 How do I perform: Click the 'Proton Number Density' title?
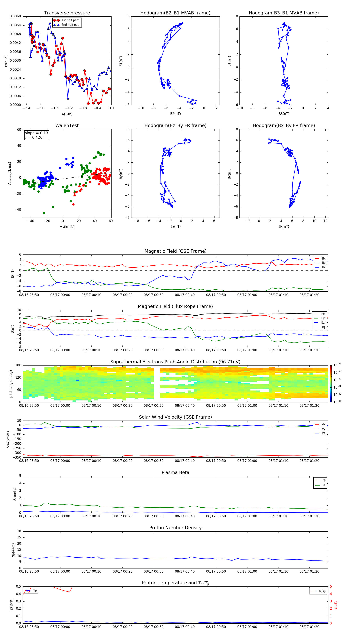[175, 528]
